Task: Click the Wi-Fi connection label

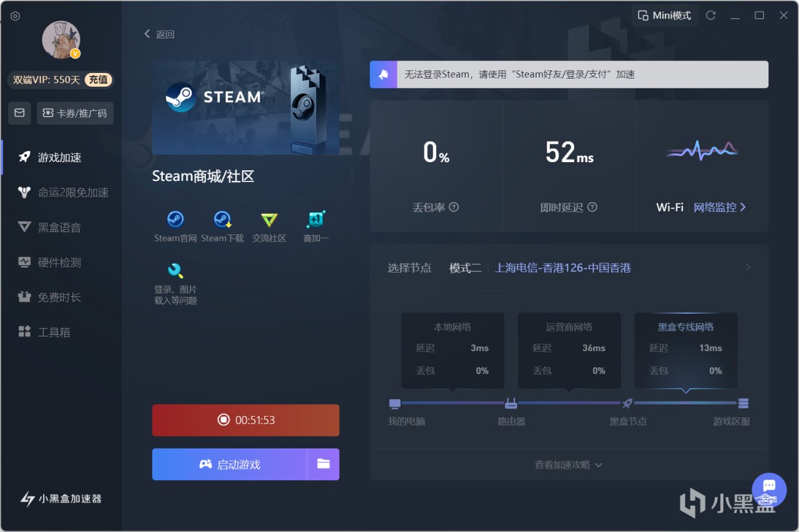Action: point(670,207)
